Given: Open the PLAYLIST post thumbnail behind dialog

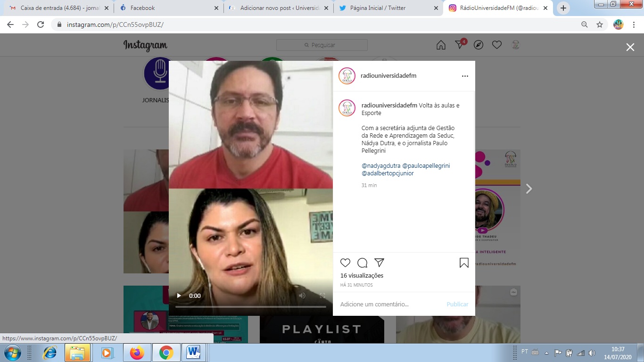Looking at the screenshot, I should point(322,329).
